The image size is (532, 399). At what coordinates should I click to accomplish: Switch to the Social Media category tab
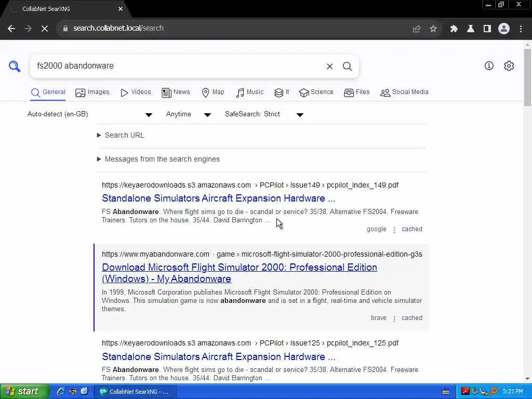coord(404,92)
